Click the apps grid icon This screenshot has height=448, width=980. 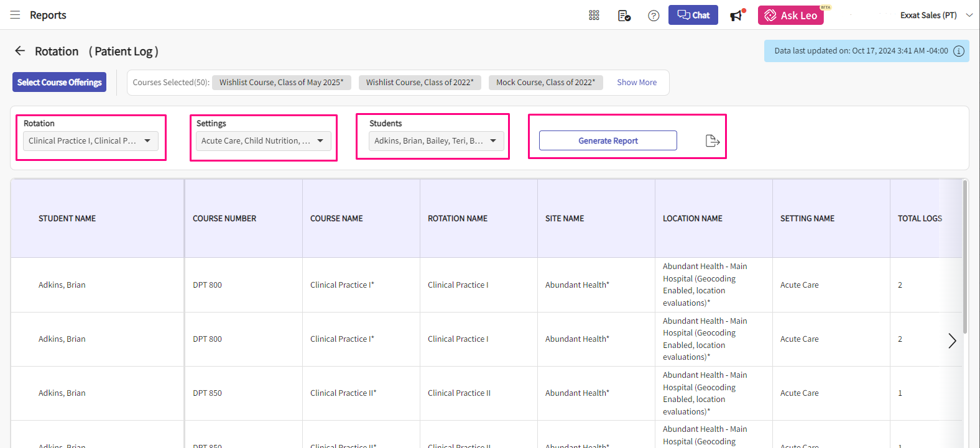coord(594,16)
